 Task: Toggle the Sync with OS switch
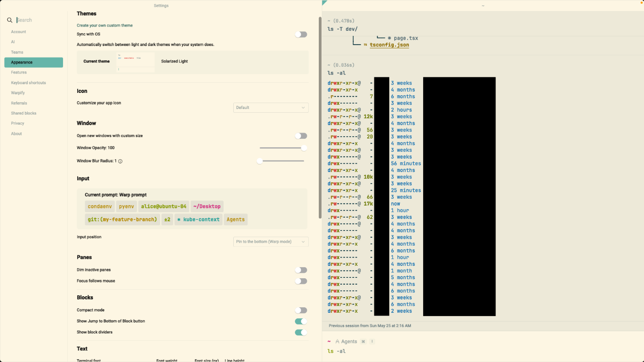click(x=301, y=34)
